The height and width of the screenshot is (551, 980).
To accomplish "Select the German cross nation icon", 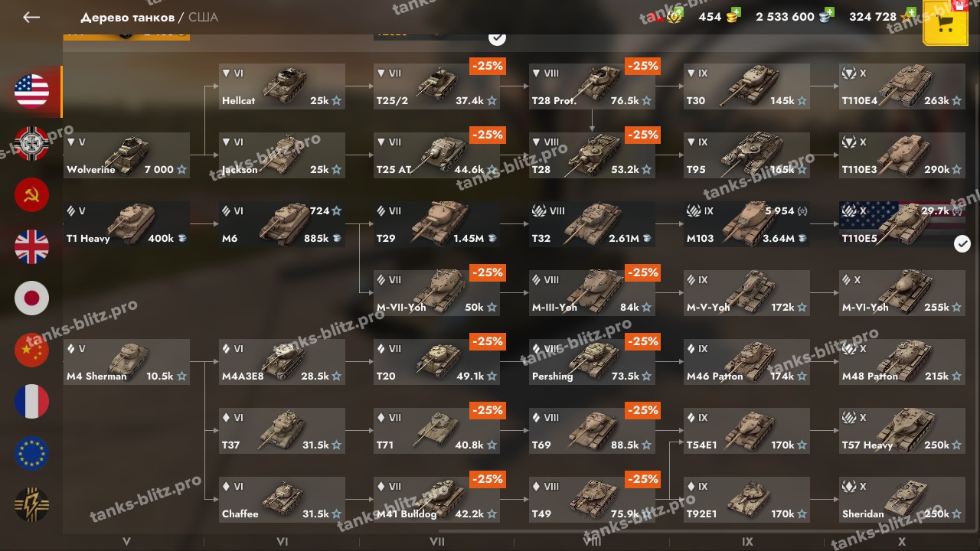I will click(x=31, y=143).
